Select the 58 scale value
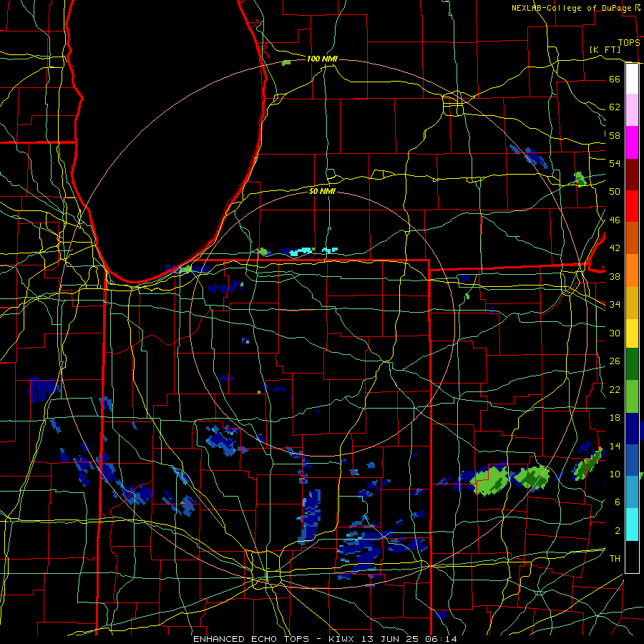 (615, 135)
